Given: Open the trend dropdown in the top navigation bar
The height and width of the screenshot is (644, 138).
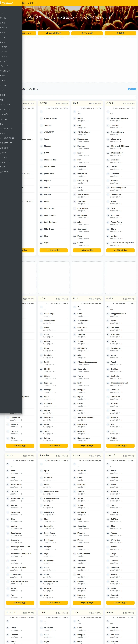Looking at the screenshot, I should 30,3.
